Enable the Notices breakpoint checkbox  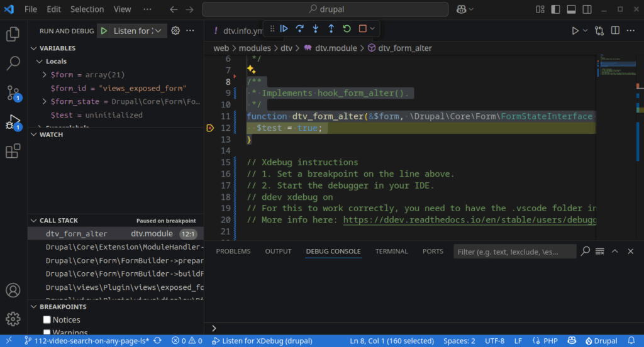tap(47, 319)
